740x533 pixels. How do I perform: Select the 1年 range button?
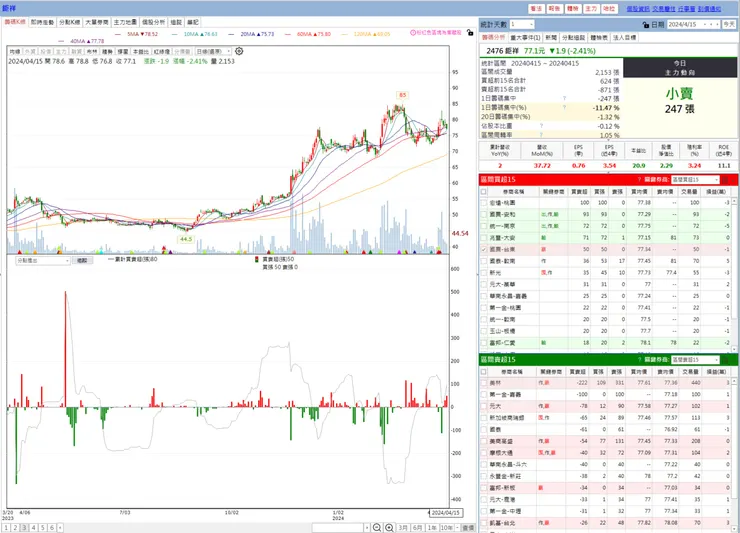[x=432, y=528]
